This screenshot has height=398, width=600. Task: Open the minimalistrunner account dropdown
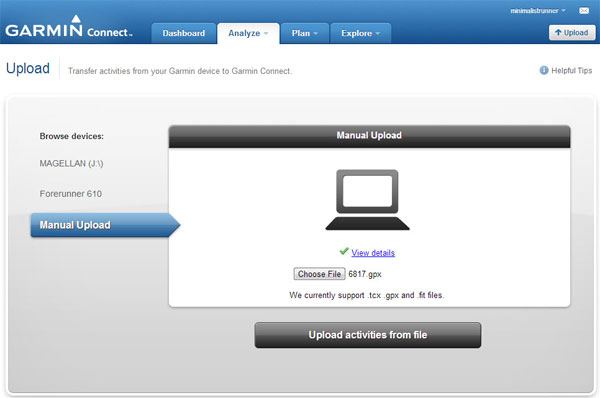(538, 11)
